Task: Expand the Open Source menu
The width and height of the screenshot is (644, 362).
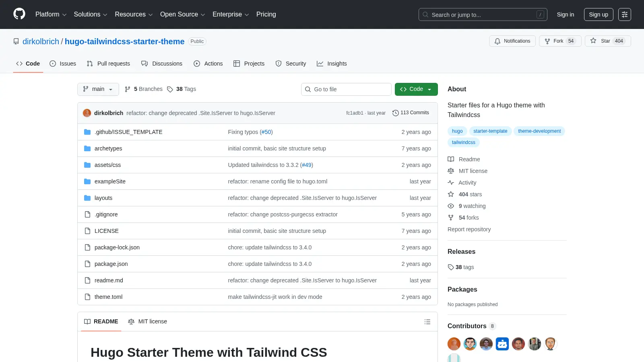Action: [182, 14]
